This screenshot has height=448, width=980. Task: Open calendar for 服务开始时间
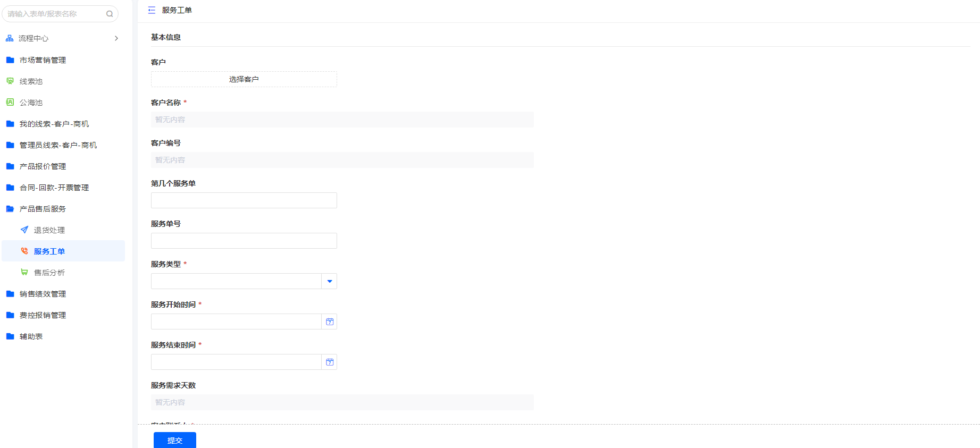tap(330, 322)
